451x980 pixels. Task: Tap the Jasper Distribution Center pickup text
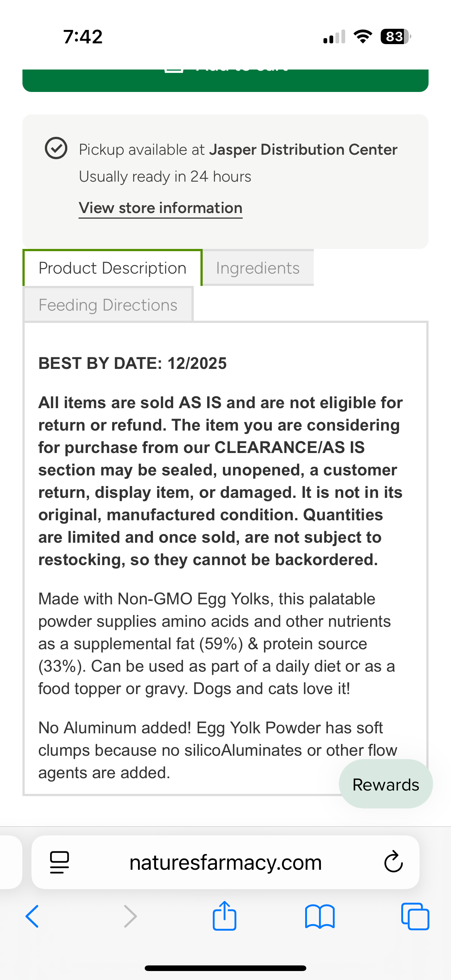[303, 150]
